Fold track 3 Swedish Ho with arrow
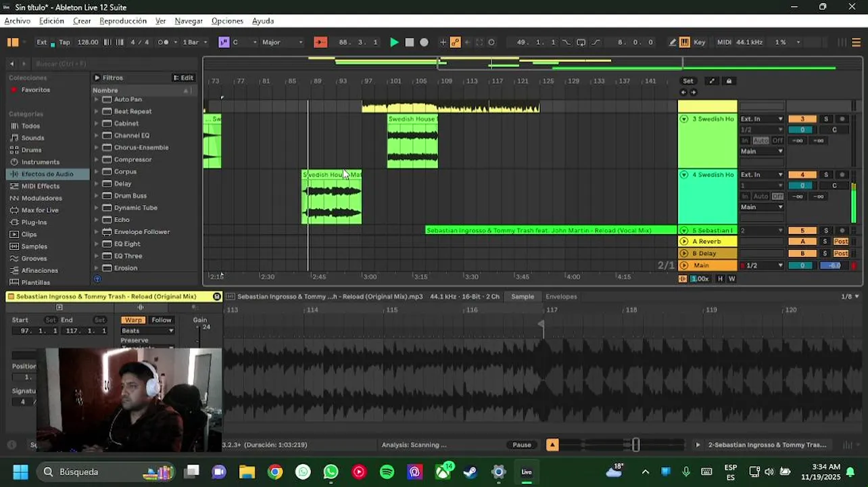This screenshot has height=487, width=868. point(684,119)
